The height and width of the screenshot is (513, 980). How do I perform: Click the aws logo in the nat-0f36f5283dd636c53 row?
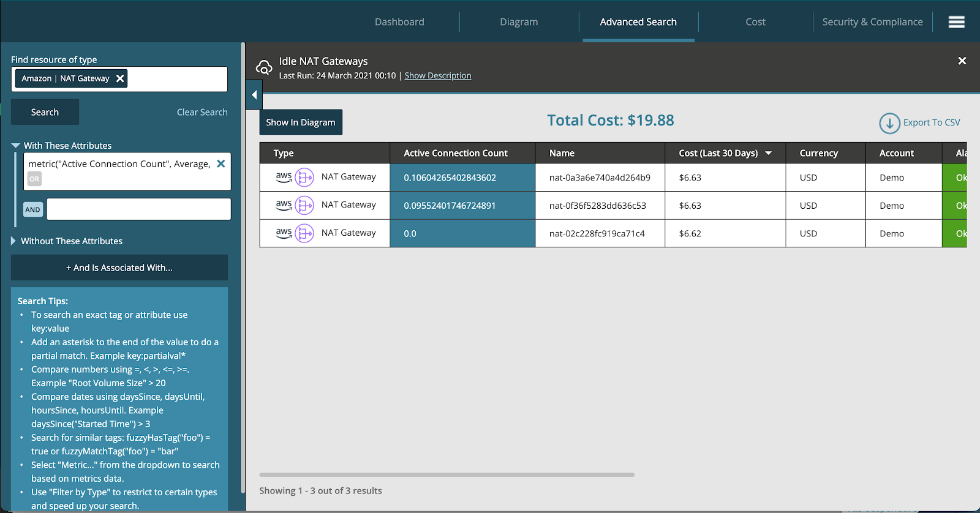click(284, 205)
